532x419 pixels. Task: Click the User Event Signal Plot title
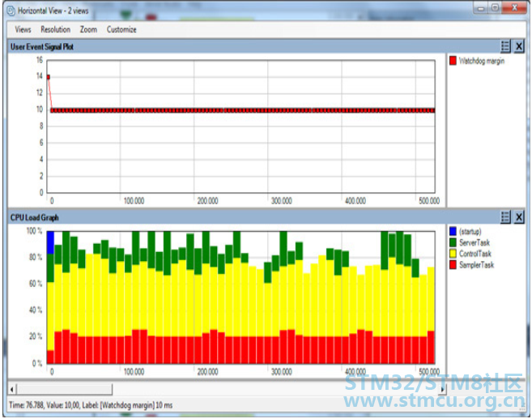tap(42, 47)
